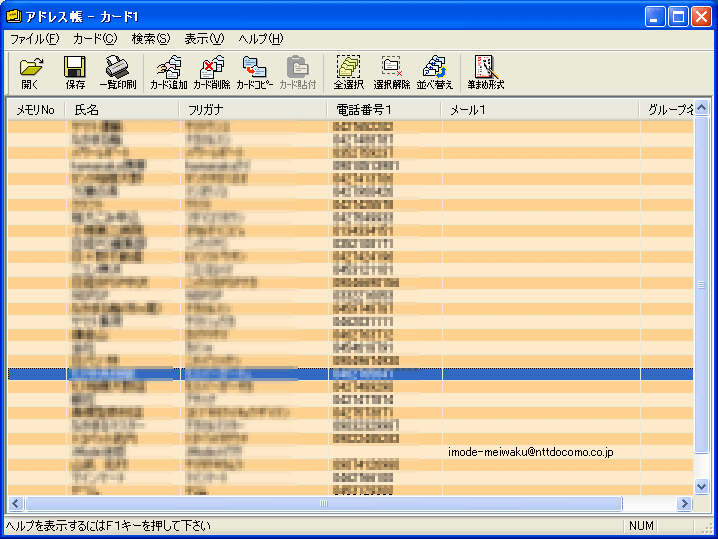Select all entries with 全選択 icon
This screenshot has height=539, width=718.
pos(348,72)
